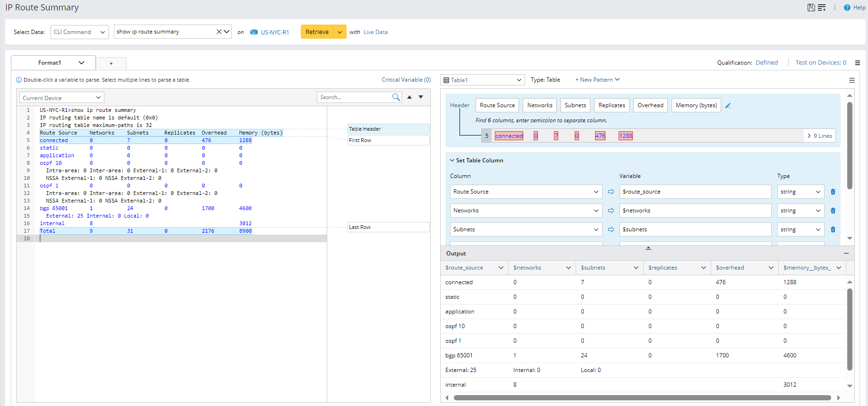Select the Format1 tab
The width and height of the screenshot is (868, 406).
coord(50,63)
